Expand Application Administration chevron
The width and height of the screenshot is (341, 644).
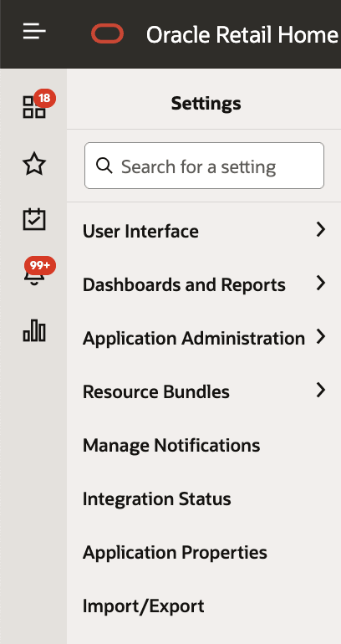pos(321,337)
